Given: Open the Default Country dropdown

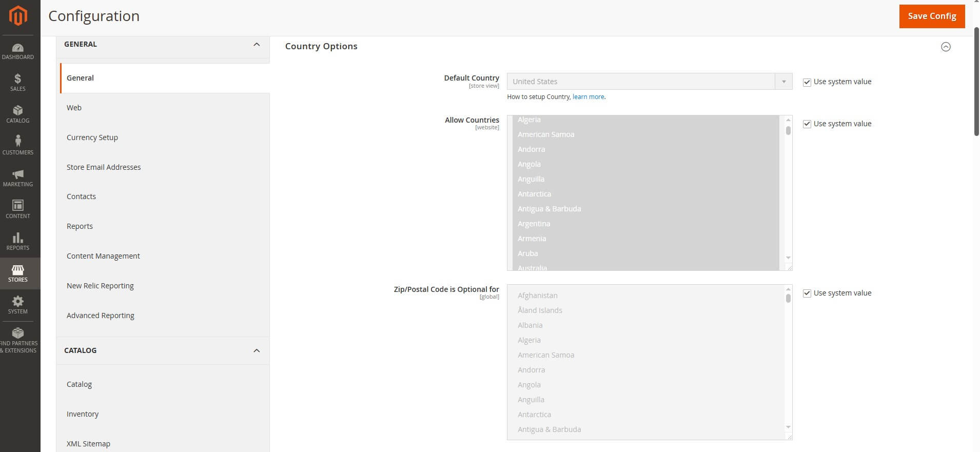Looking at the screenshot, I should [650, 82].
